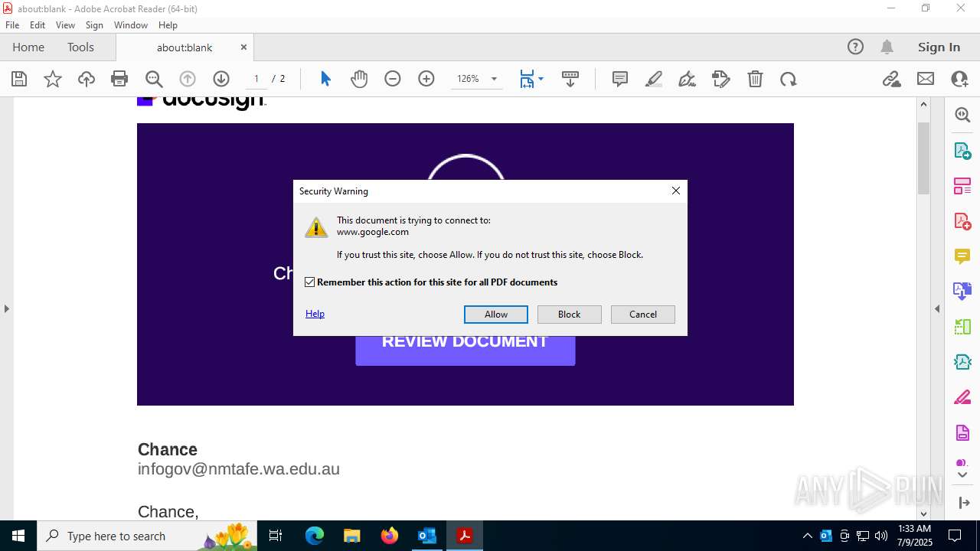Delete page with trash icon

pos(755,79)
